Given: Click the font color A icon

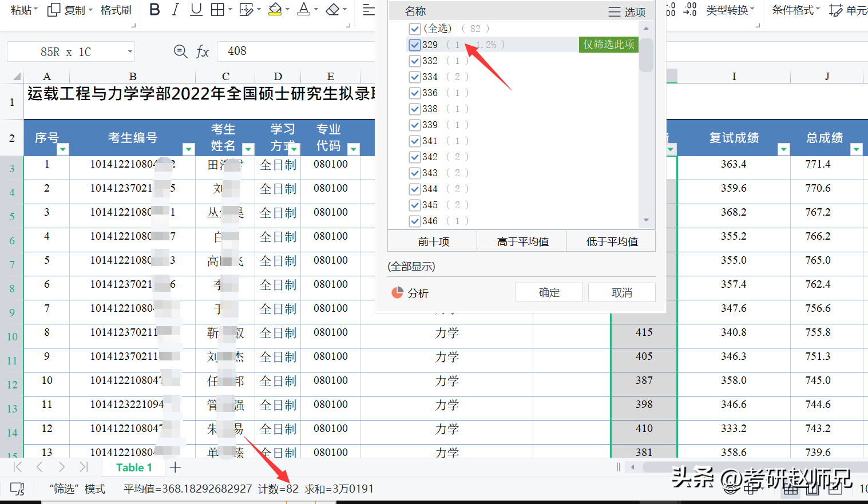Looking at the screenshot, I should [x=304, y=10].
